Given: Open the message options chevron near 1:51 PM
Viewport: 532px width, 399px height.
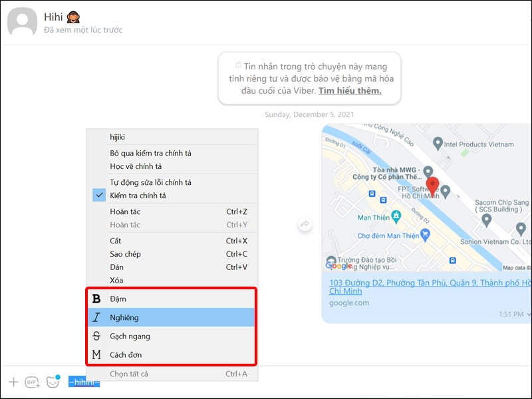Looking at the screenshot, I should [x=528, y=315].
